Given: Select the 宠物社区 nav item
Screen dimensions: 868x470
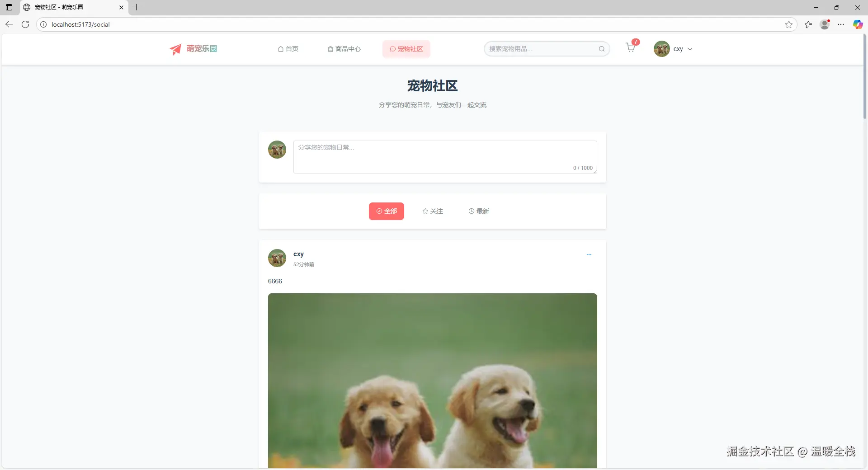Looking at the screenshot, I should [x=406, y=49].
